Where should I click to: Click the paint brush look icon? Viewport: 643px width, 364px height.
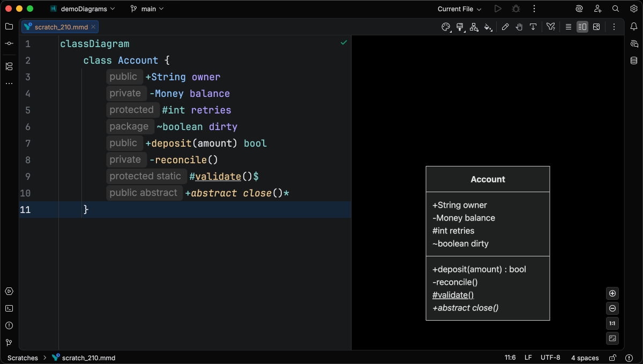[x=460, y=27]
